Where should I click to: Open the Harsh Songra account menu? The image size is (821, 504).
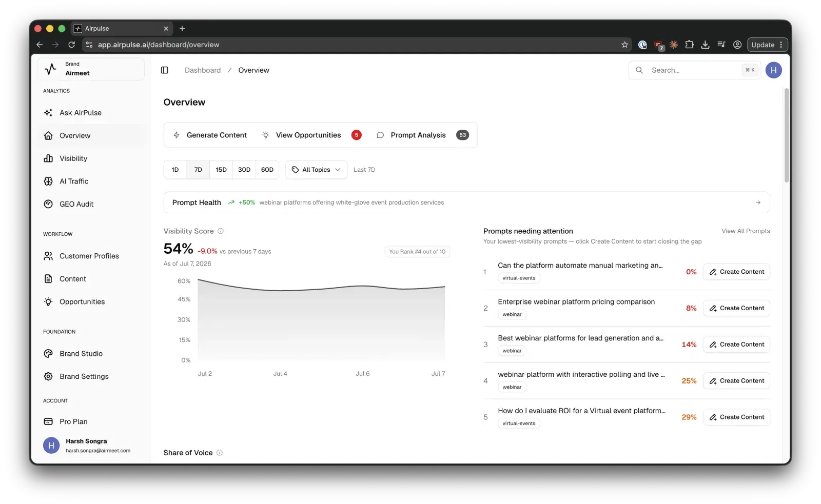pyautogui.click(x=91, y=446)
